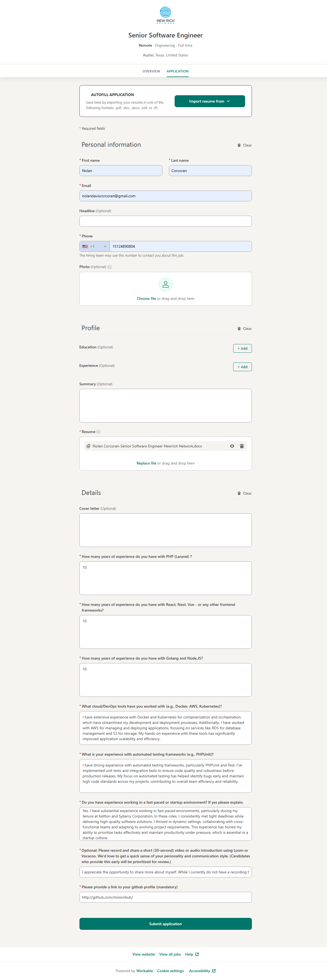The height and width of the screenshot is (980, 327).
Task: Open the Accessibility external link
Action: (202, 971)
